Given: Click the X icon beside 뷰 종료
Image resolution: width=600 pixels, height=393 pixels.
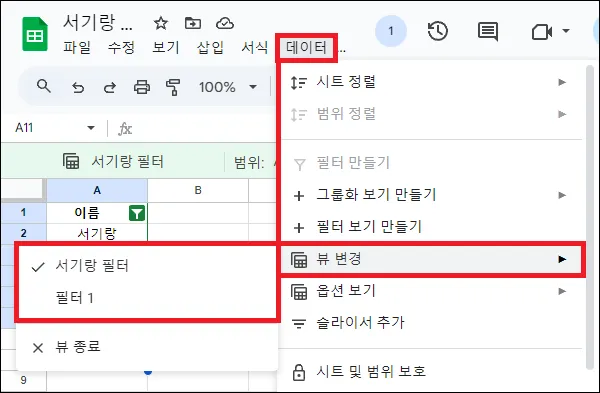Looking at the screenshot, I should click(38, 348).
